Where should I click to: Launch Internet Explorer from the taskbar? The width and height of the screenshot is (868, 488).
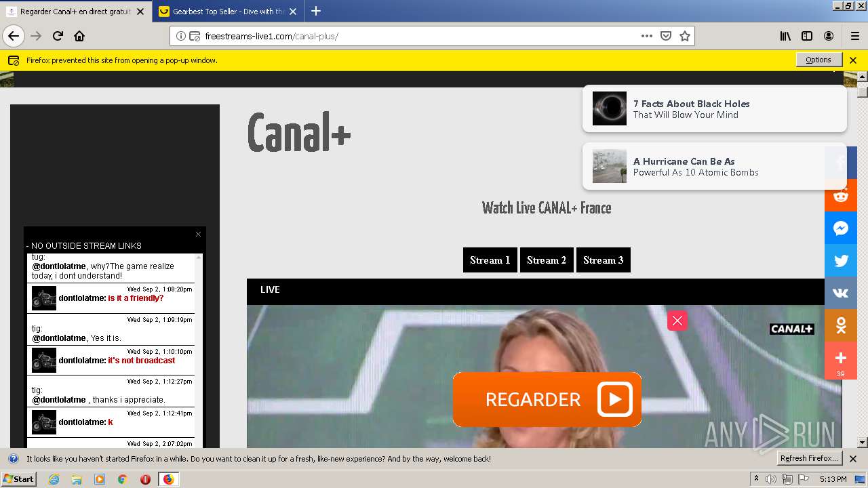[54, 479]
